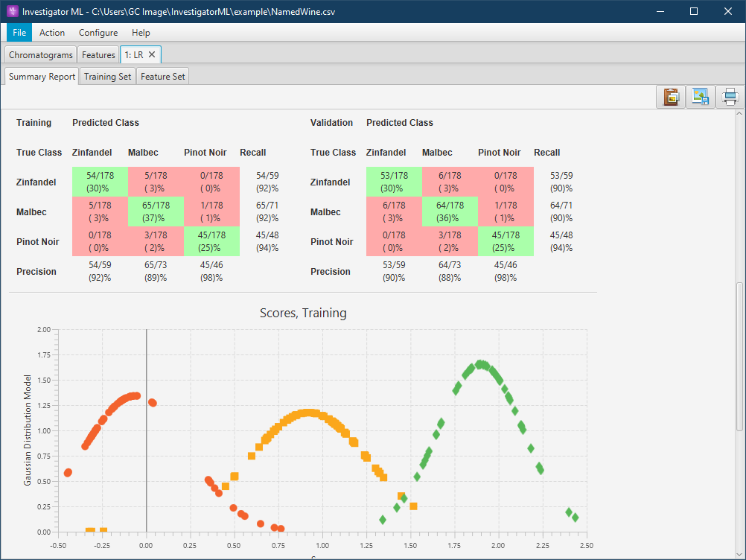
Task: View the Feature Set sub-tab
Action: [x=163, y=77]
